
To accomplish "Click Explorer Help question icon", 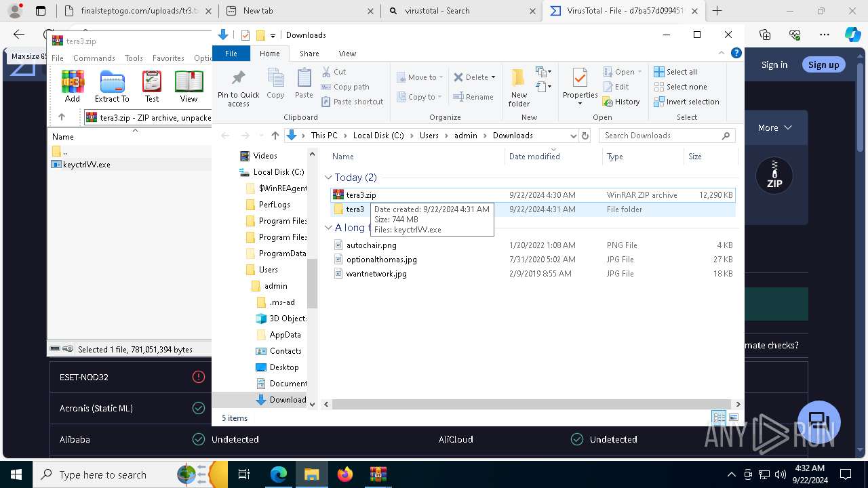I will click(736, 54).
